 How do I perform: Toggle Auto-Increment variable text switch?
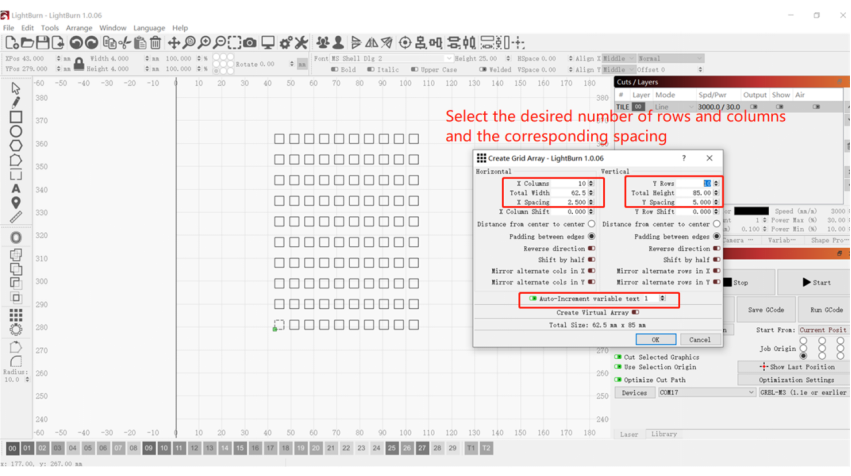(x=532, y=299)
